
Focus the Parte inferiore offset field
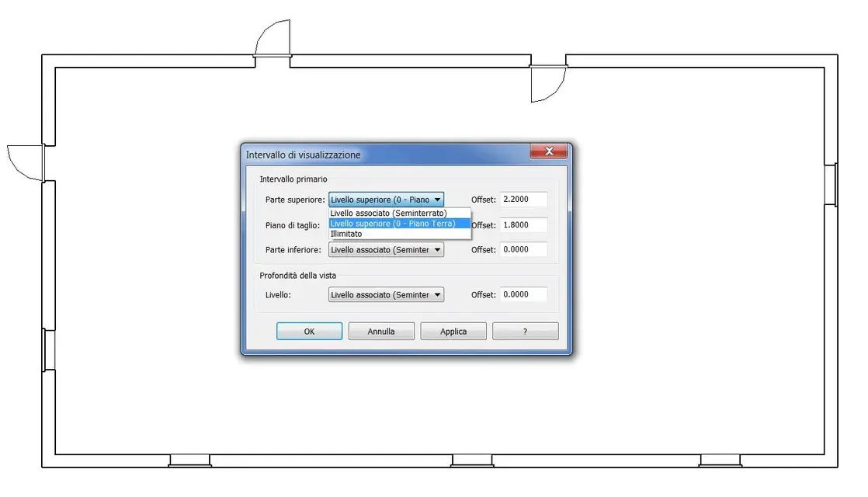click(x=523, y=249)
